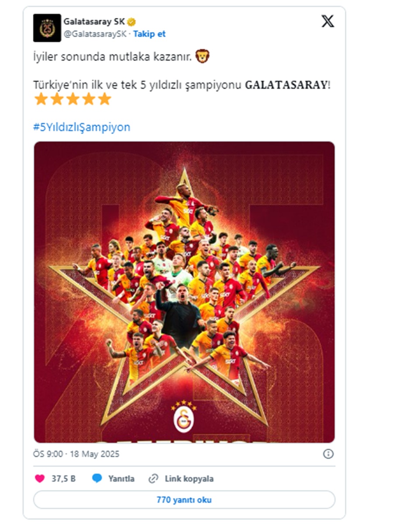Open the championship star poster image

184,292
